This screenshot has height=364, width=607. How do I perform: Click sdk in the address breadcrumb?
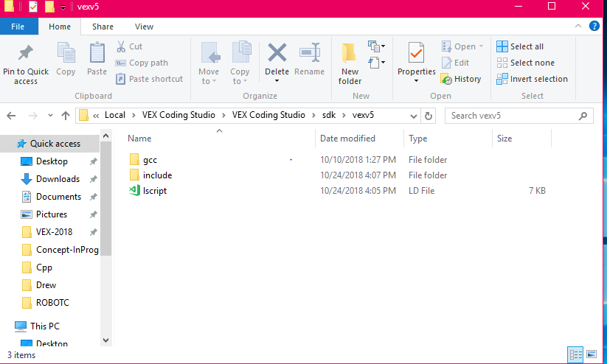click(x=329, y=115)
